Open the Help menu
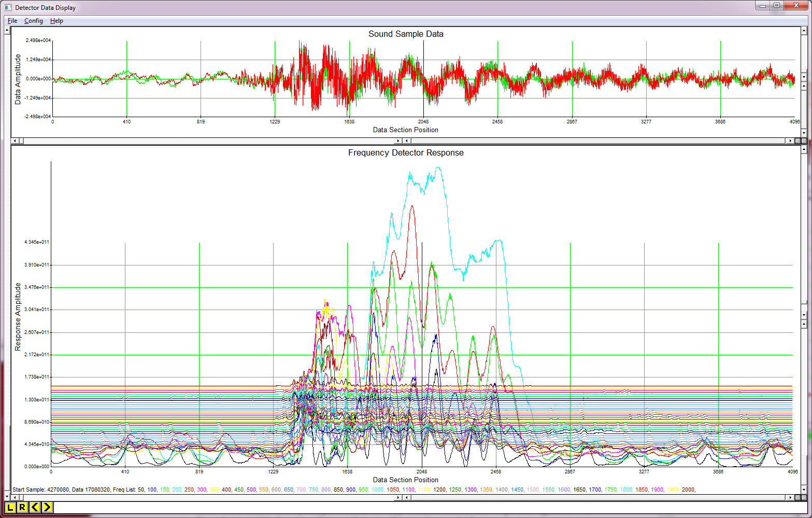 56,21
